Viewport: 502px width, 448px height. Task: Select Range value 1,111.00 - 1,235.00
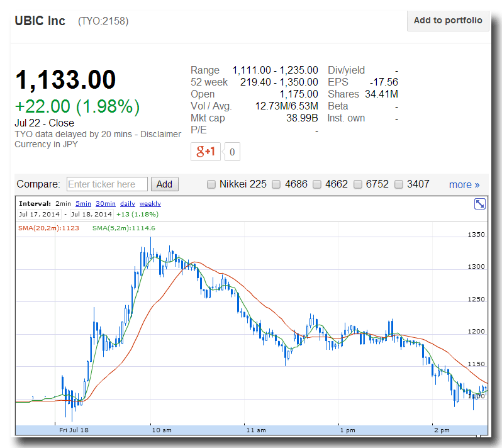(276, 70)
